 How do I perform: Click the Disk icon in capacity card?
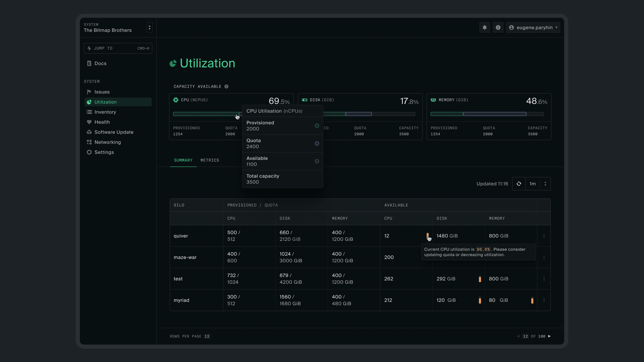tap(305, 100)
